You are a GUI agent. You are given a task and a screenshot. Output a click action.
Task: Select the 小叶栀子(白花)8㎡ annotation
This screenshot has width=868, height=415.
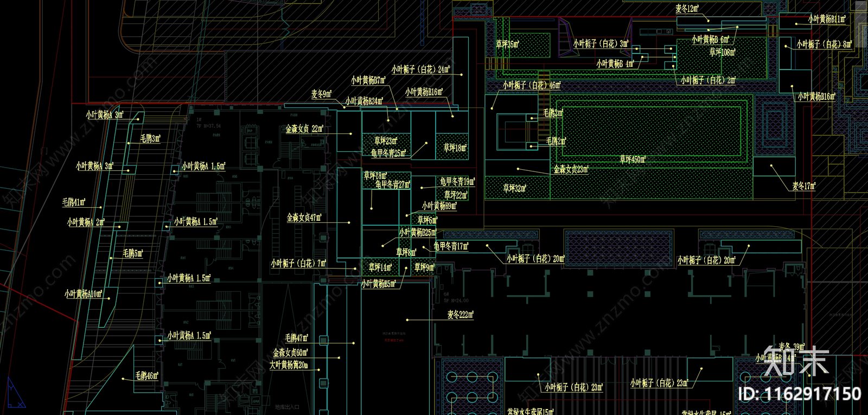pyautogui.click(x=825, y=44)
